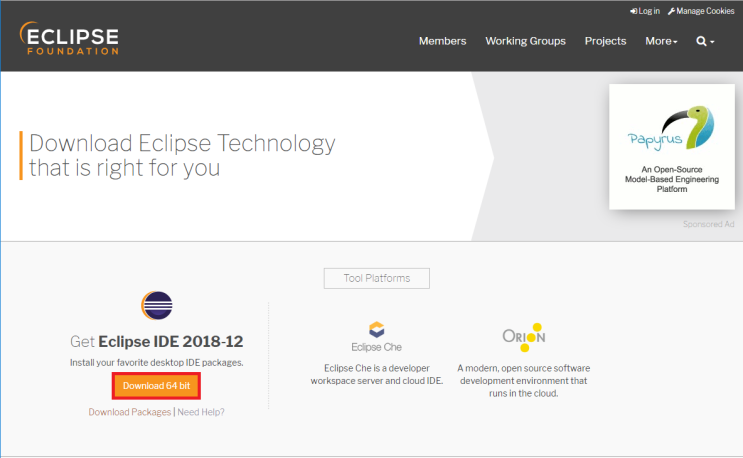
Task: Click the Eclipse IDE sphere icon
Action: tap(157, 305)
